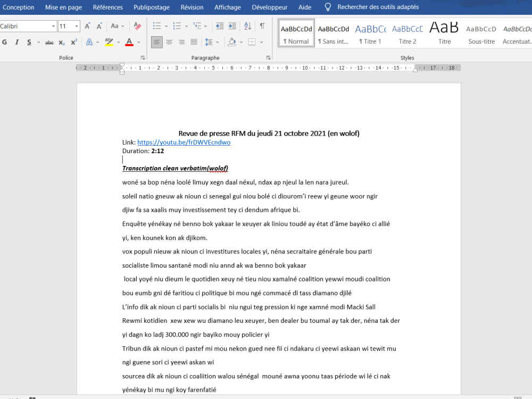Show paragraph marks with the pilcrow icon
Image resolution: width=532 pixels, height=399 pixels.
262,27
